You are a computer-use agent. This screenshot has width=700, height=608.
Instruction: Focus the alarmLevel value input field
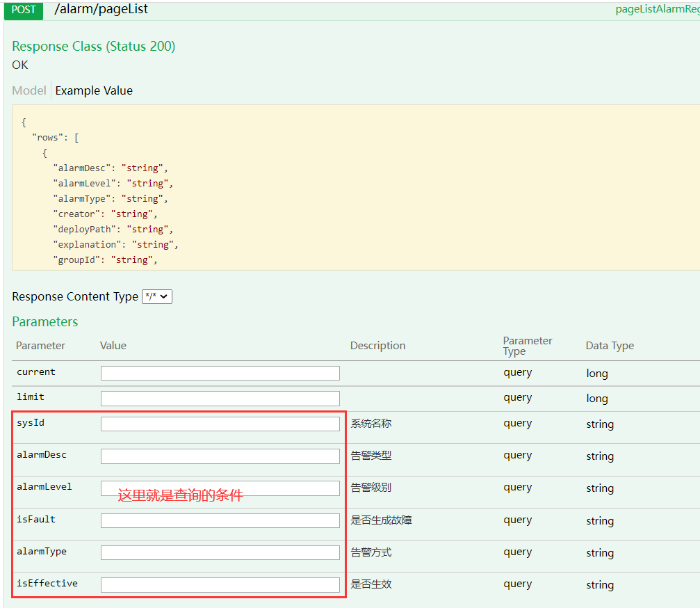(x=220, y=488)
